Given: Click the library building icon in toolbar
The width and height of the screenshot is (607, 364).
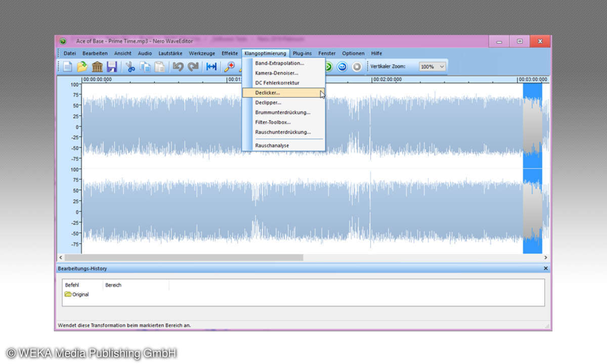Looking at the screenshot, I should (97, 66).
